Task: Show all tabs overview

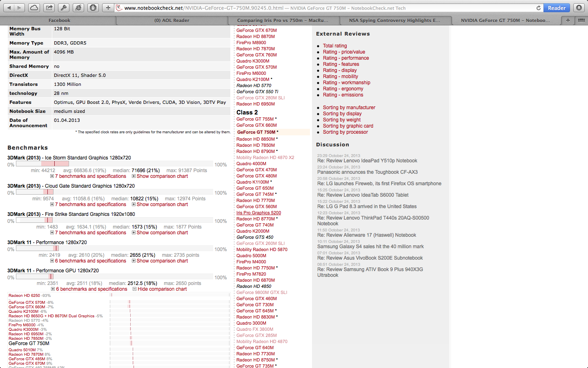Action: pos(581,20)
